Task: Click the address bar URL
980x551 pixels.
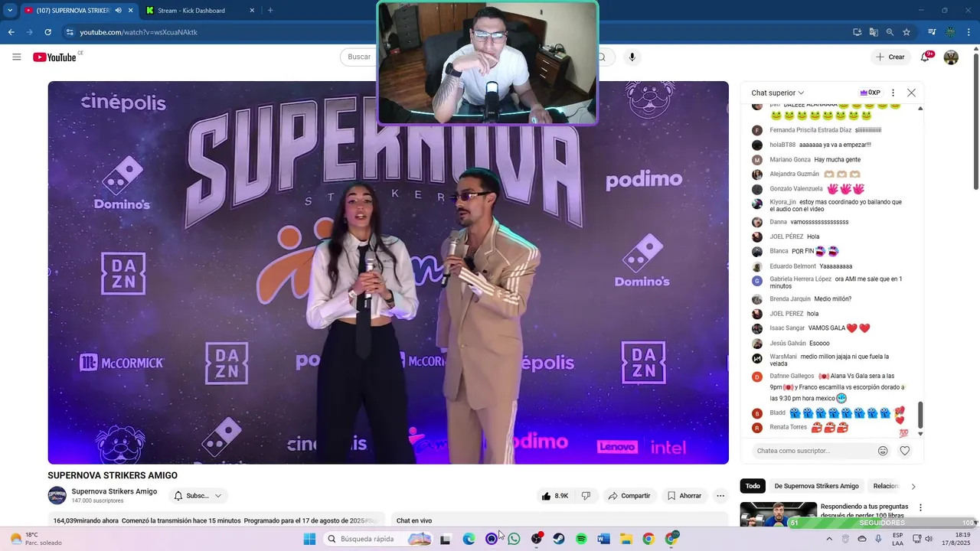Action: tap(139, 32)
